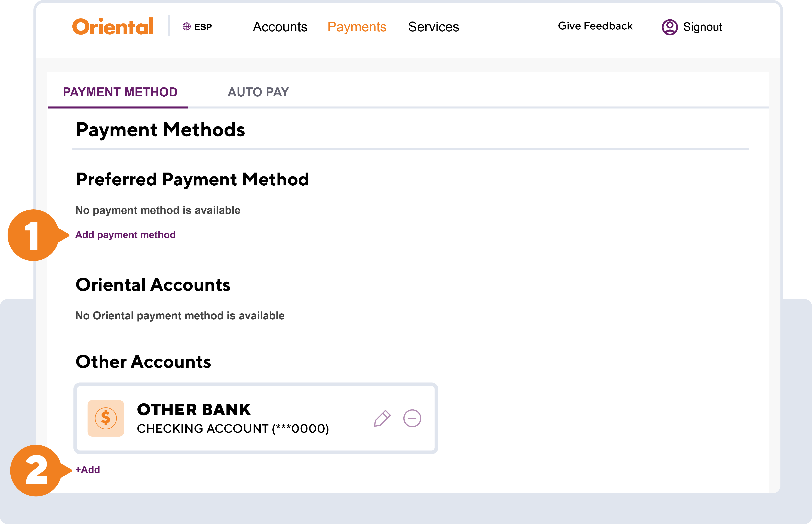Click the orange step 1 marker

[x=33, y=235]
